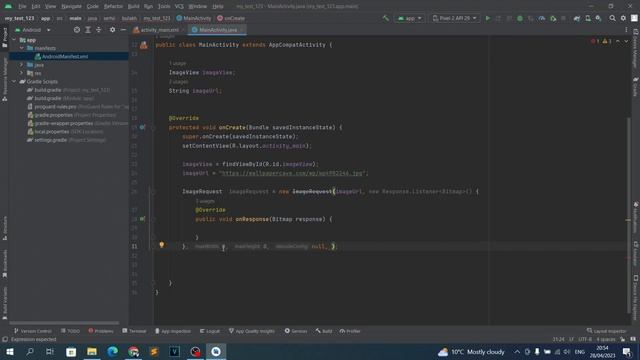The image size is (640, 360).
Task: Select local.properties file in tree
Action: [52, 131]
